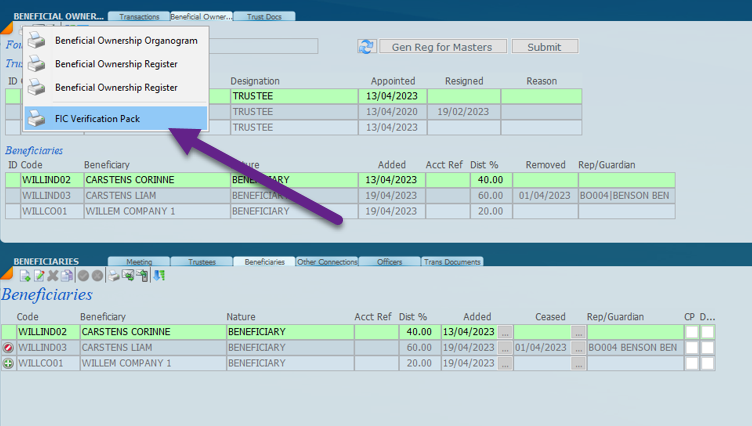Click the refresh icon beside Gen Reg for Masters
Viewport: 752px width, 426px height.
pos(365,47)
